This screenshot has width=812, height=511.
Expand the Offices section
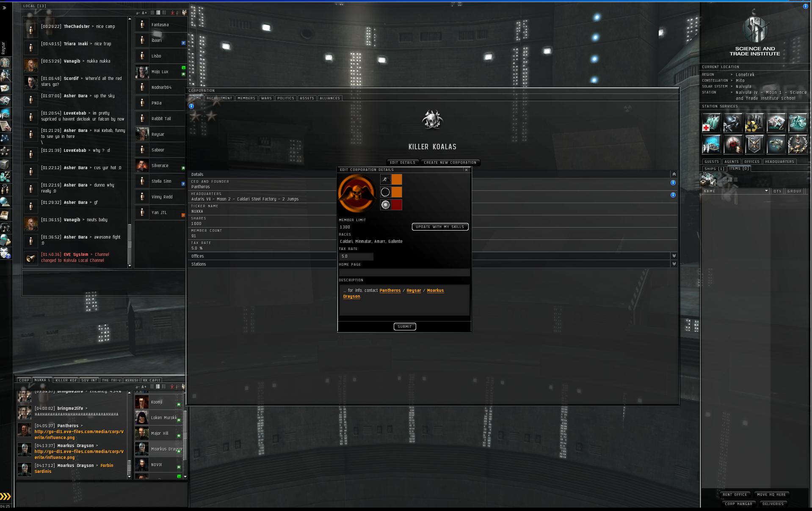[x=674, y=256]
